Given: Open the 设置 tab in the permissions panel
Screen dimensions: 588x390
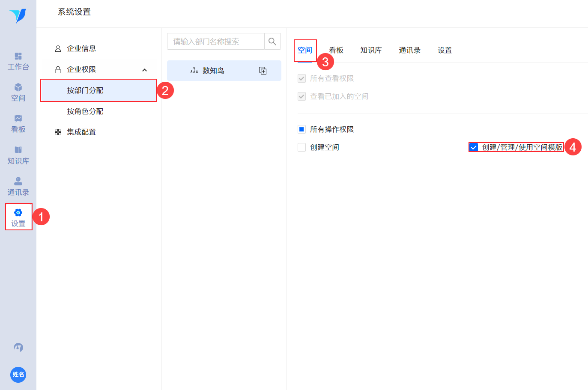Looking at the screenshot, I should pos(445,50).
